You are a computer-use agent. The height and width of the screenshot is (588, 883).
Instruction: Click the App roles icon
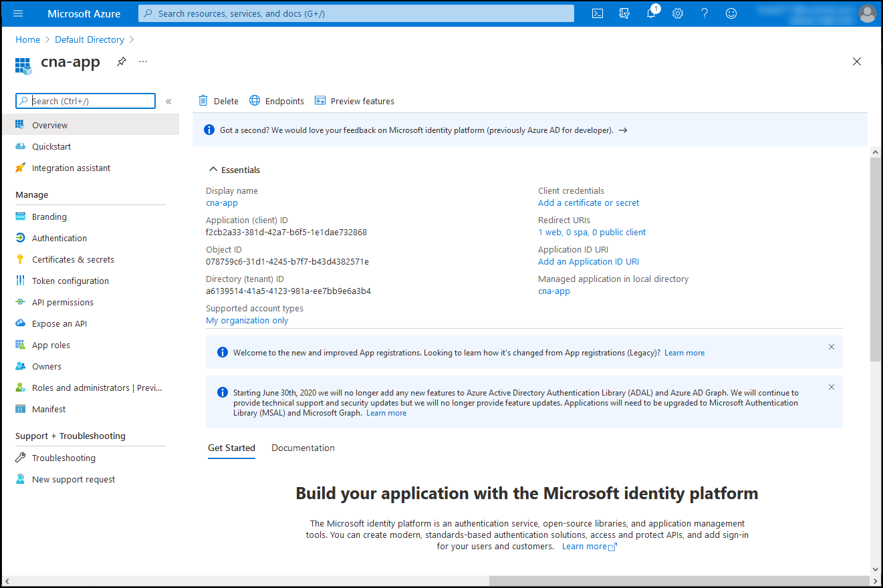tap(20, 345)
